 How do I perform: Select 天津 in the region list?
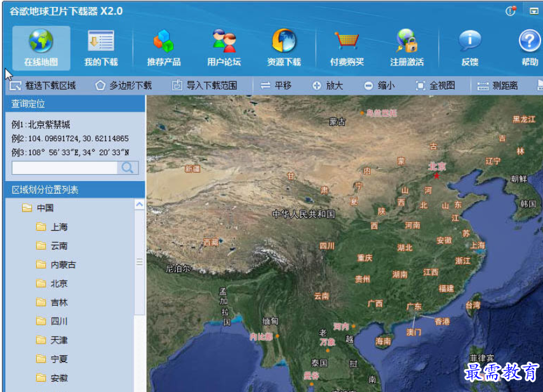tap(59, 340)
